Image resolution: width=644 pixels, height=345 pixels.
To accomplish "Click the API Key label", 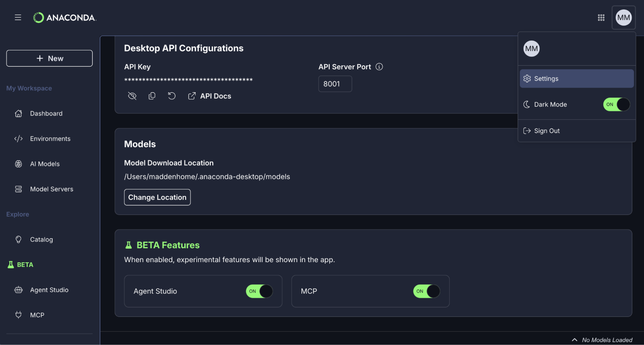I will coord(137,67).
